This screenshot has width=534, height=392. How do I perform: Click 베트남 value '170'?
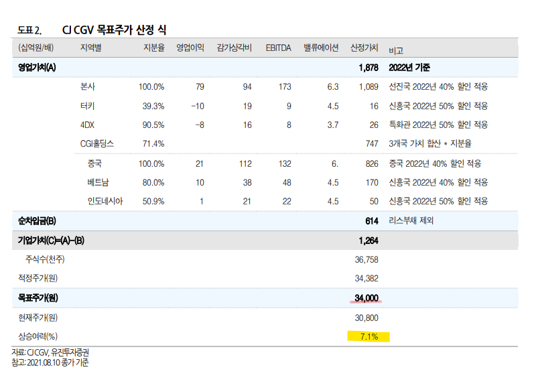(372, 182)
